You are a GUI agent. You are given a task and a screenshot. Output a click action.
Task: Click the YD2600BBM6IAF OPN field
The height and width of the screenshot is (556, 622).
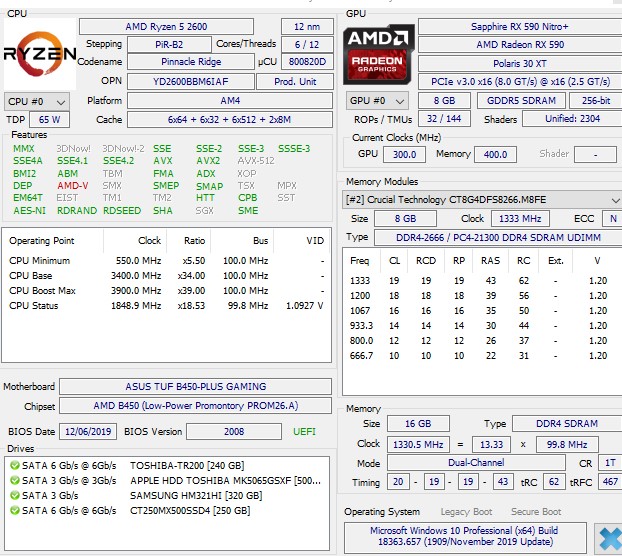[x=191, y=82]
